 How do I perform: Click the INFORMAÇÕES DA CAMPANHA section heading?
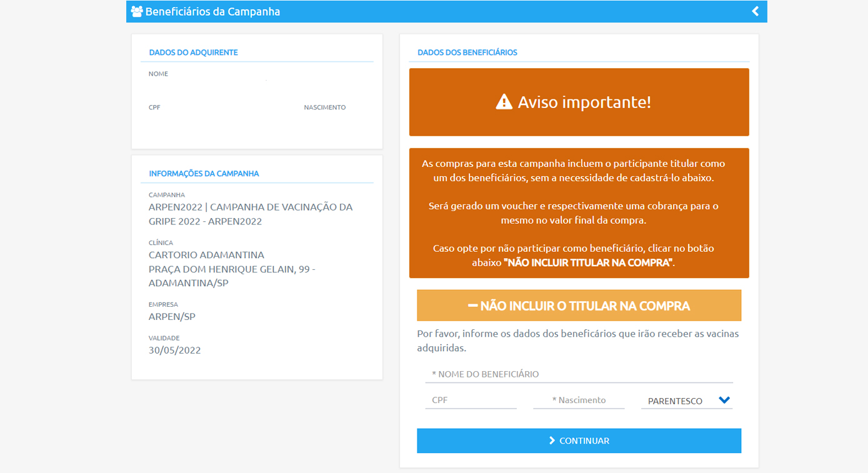[x=204, y=174]
